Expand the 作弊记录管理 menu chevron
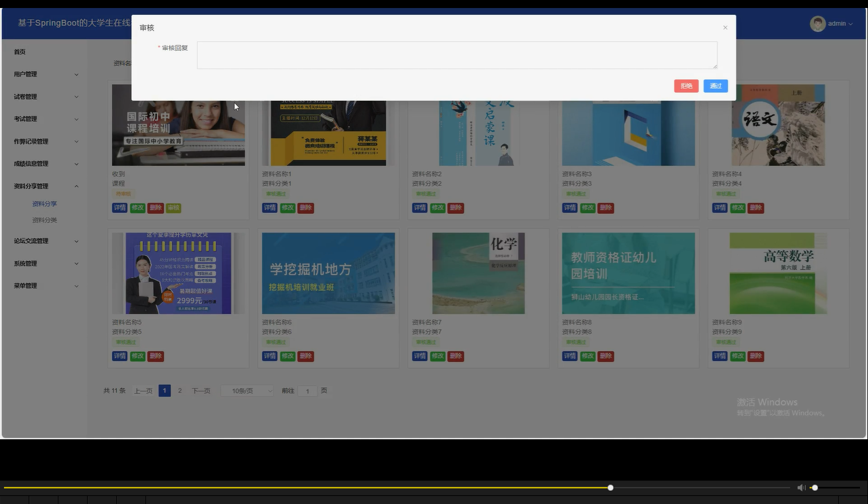 coord(76,141)
